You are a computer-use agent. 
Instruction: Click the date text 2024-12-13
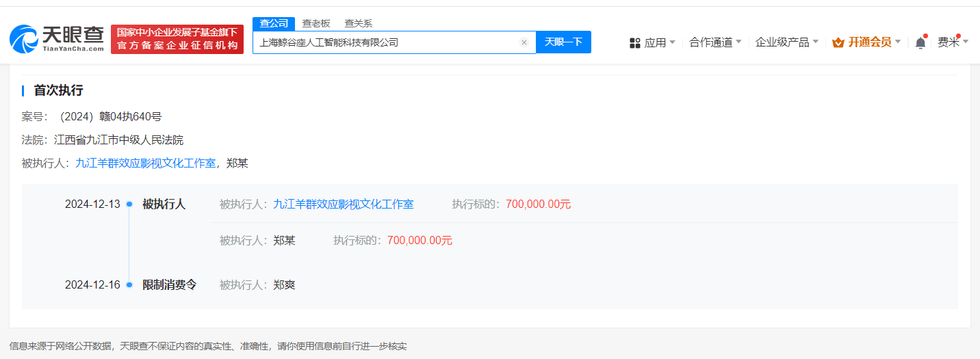[x=92, y=204]
